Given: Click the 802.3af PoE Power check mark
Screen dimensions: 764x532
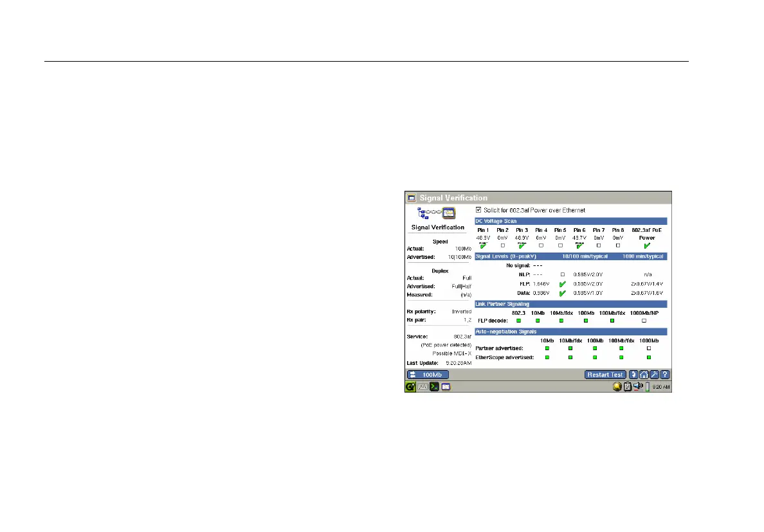Looking at the screenshot, I should click(647, 245).
